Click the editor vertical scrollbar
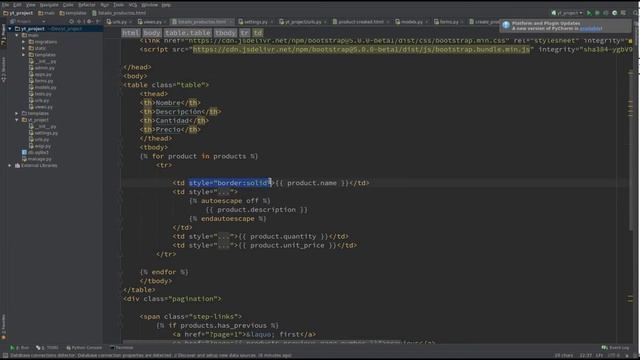This screenshot has height=360, width=640. pyautogui.click(x=631, y=151)
